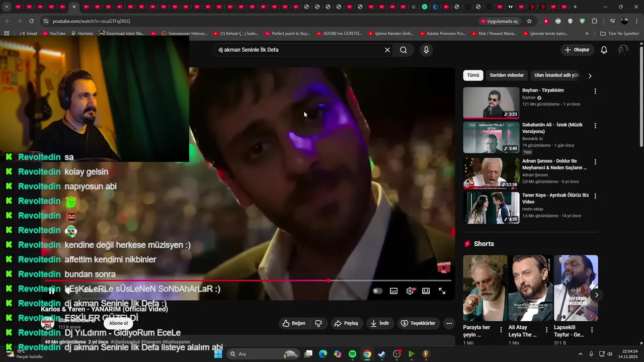This screenshot has width=644, height=362.
Task: Open more actions ellipsis under the video
Action: click(x=449, y=323)
